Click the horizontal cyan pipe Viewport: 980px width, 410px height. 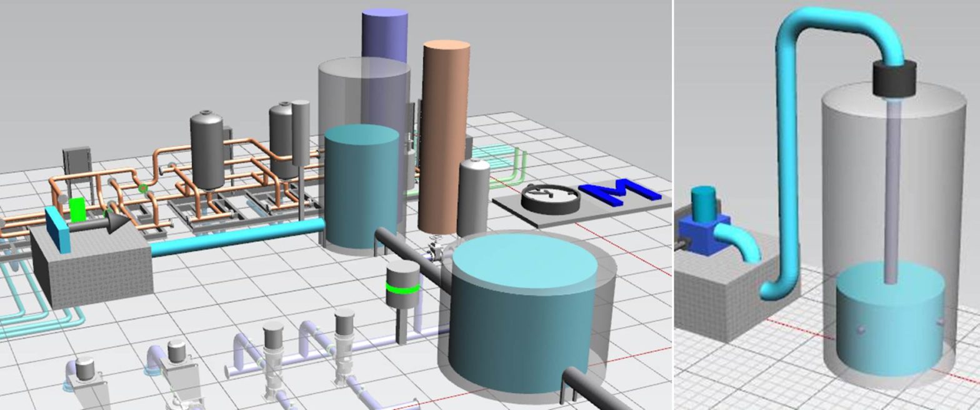pos(237,238)
